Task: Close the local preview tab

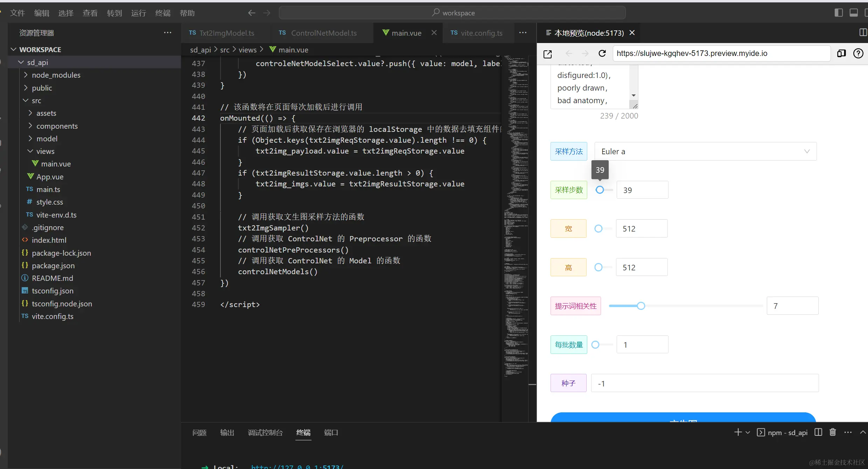Action: [x=632, y=33]
